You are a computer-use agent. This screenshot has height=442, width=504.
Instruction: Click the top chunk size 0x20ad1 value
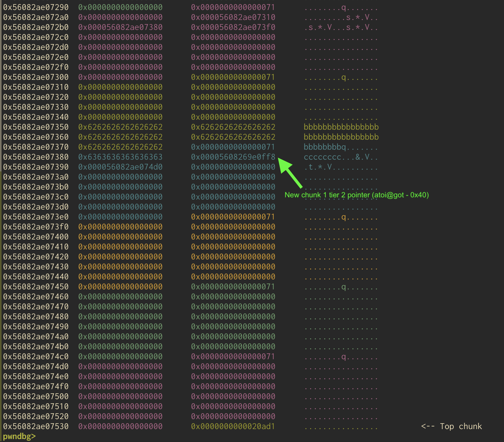coord(233,426)
